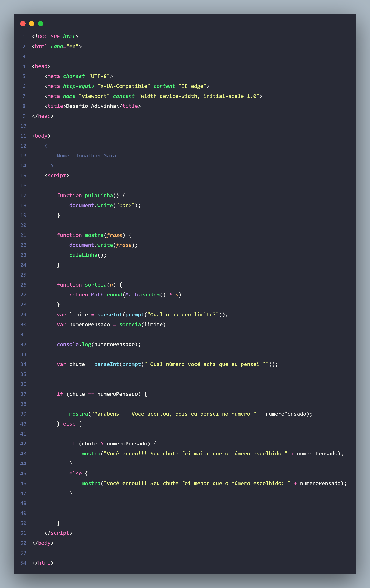Viewport: 370px width, 588px height.
Task: Click the "sorteia(limite)" call
Action: coord(142,324)
